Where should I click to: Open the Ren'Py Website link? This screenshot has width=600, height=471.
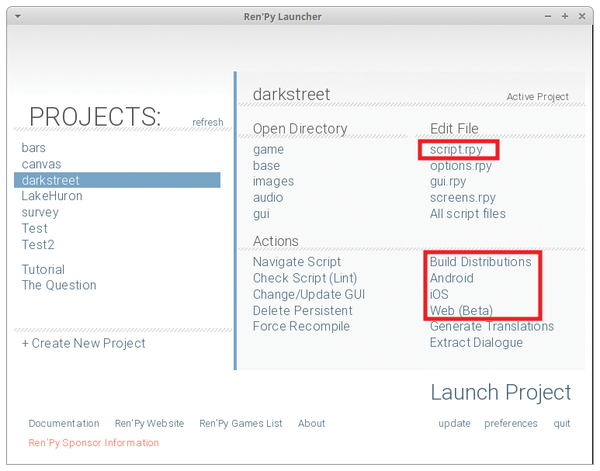click(x=149, y=424)
